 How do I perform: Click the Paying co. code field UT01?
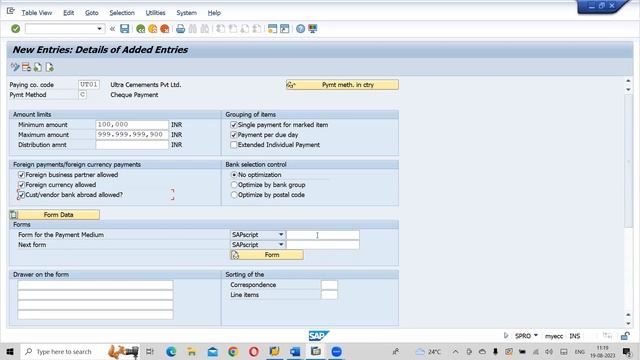point(89,84)
